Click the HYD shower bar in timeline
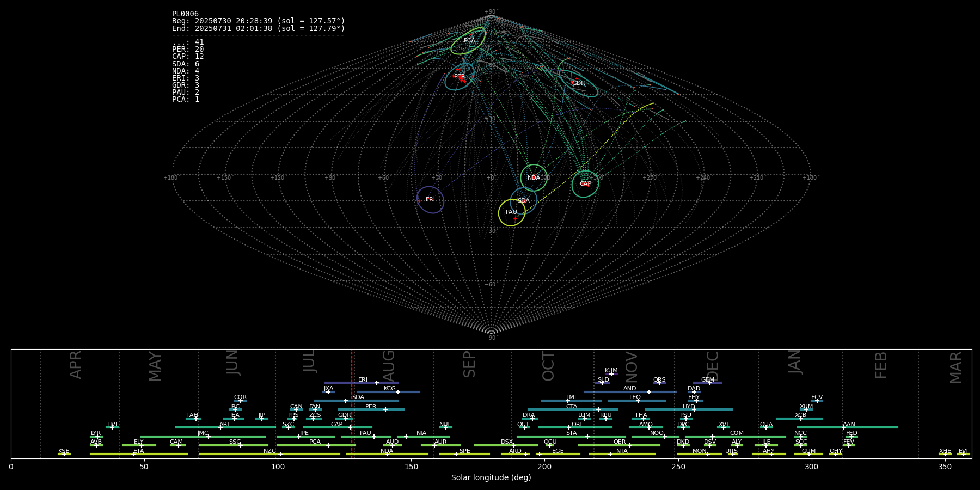Image resolution: width=980 pixels, height=490 pixels. [x=689, y=409]
